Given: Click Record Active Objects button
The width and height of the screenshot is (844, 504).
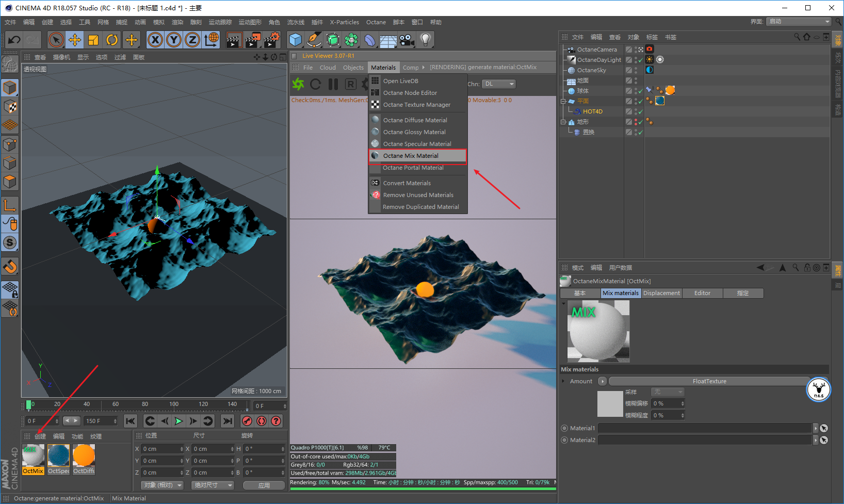Looking at the screenshot, I should [x=247, y=421].
